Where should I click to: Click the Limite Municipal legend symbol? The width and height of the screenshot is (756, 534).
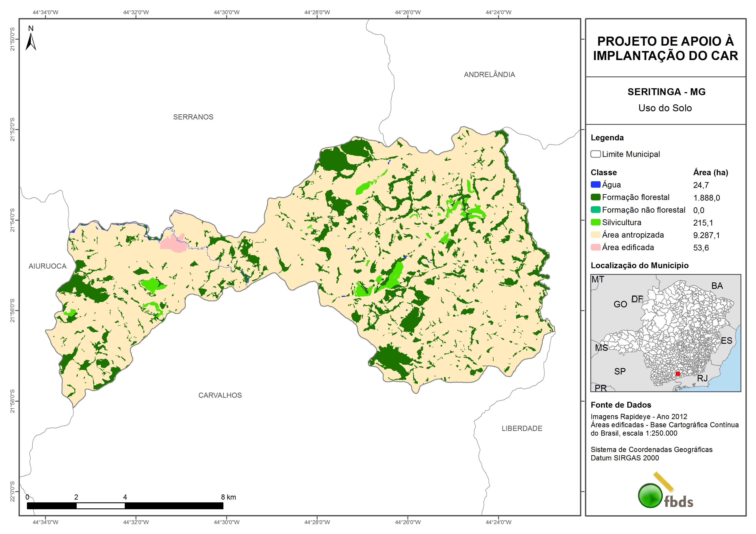[x=595, y=154]
